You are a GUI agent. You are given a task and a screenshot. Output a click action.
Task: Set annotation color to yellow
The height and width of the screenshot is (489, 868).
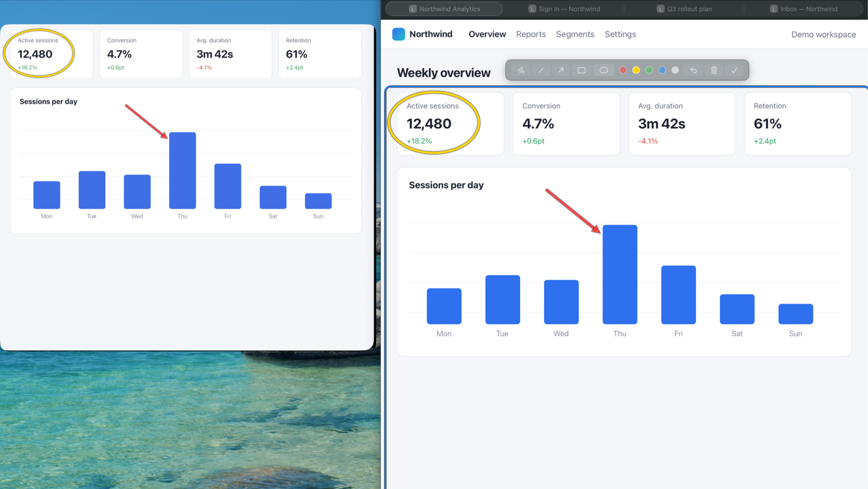pos(636,70)
